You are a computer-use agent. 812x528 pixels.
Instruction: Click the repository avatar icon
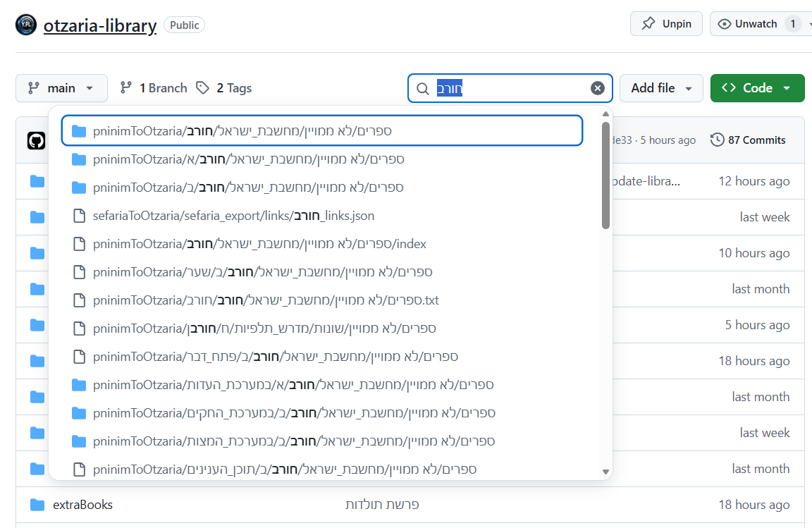[x=26, y=25]
